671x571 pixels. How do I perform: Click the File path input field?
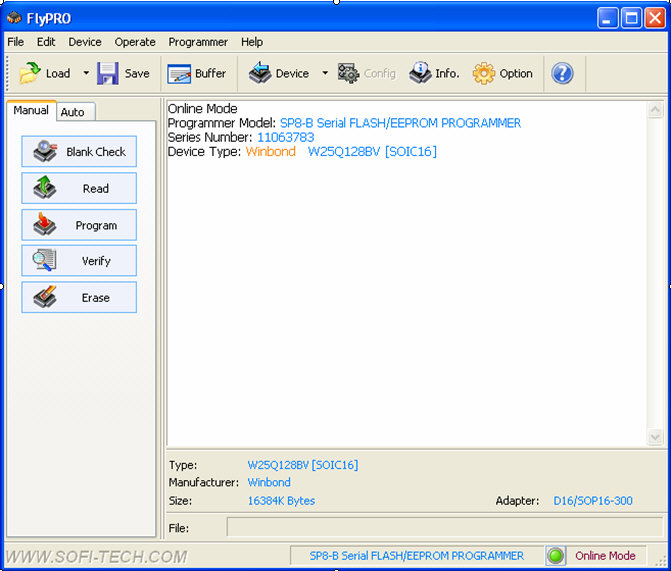(445, 527)
